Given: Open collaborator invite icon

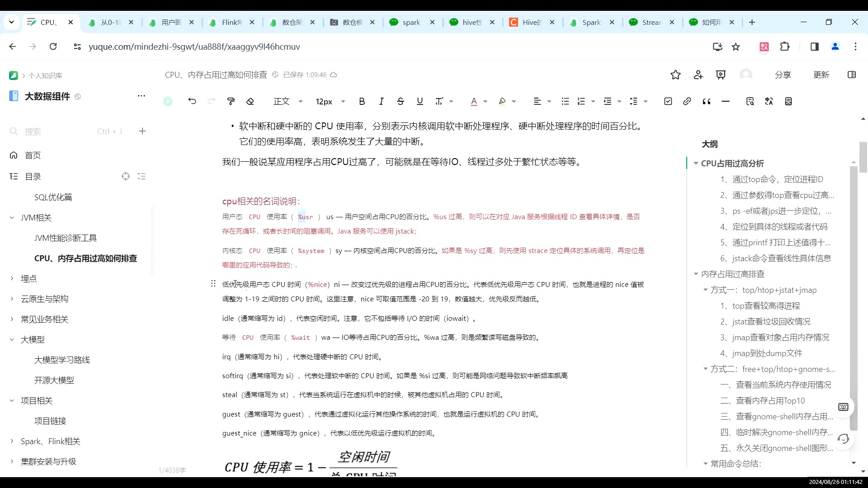Looking at the screenshot, I should click(x=698, y=75).
